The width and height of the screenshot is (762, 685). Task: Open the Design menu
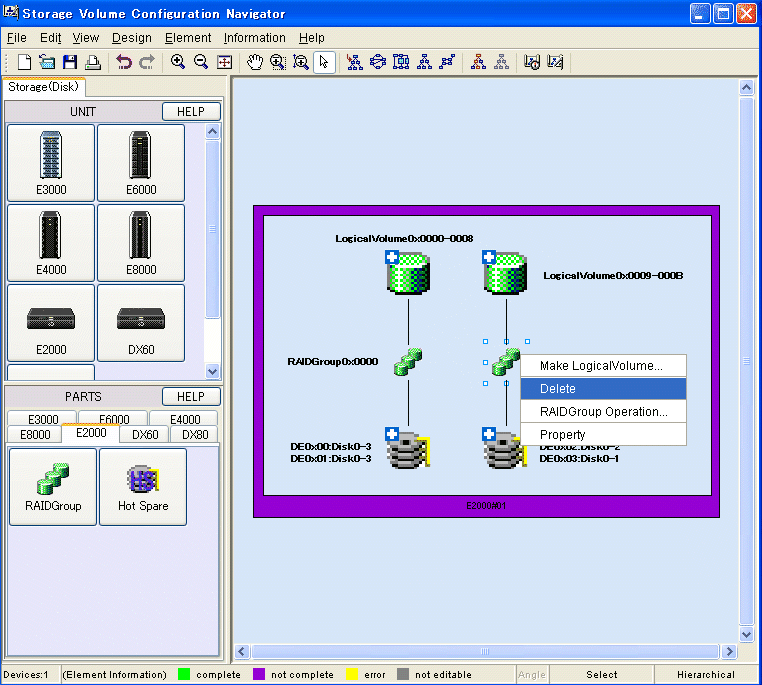(x=132, y=38)
